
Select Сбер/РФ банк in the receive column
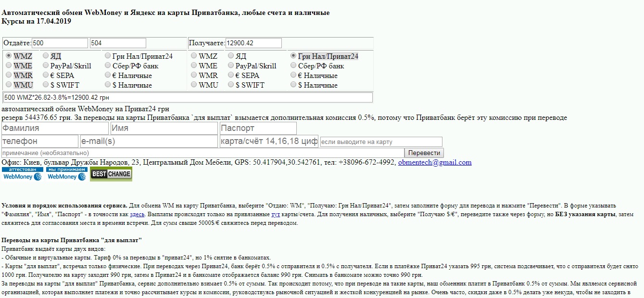[x=293, y=65]
